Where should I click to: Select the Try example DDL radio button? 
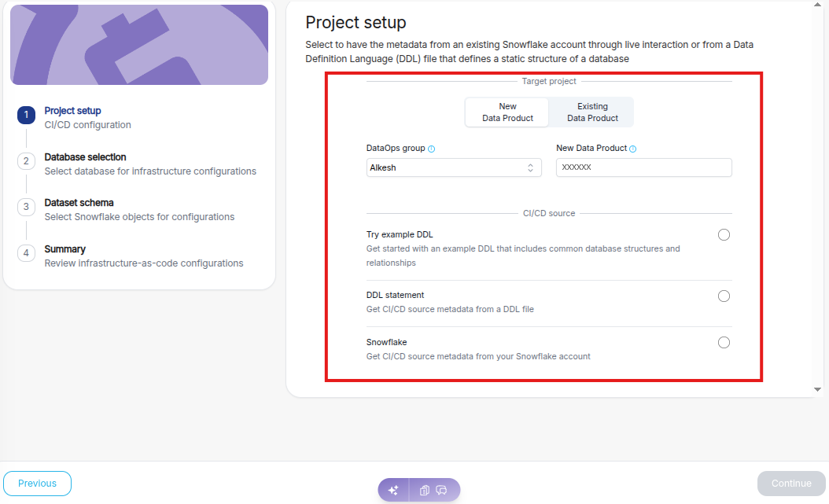point(724,234)
